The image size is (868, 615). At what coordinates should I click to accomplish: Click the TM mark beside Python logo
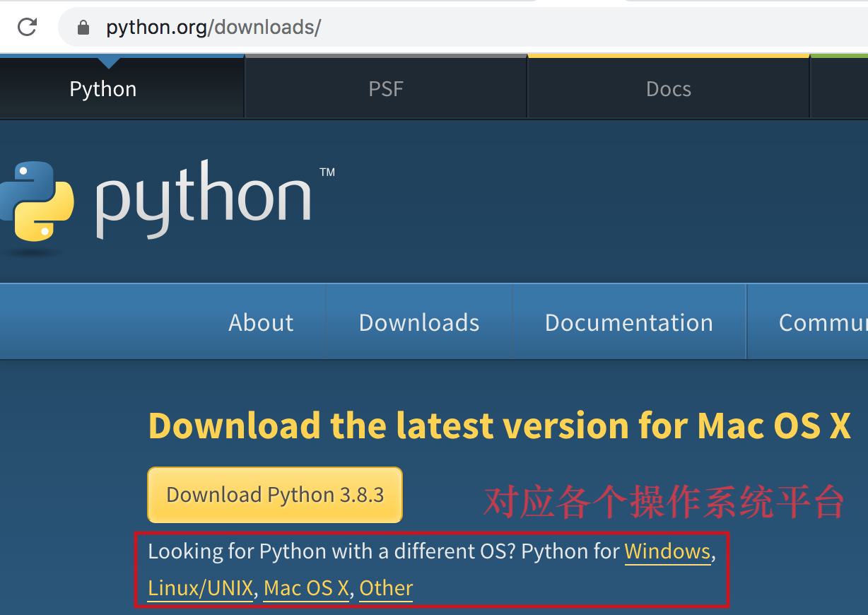click(x=327, y=172)
